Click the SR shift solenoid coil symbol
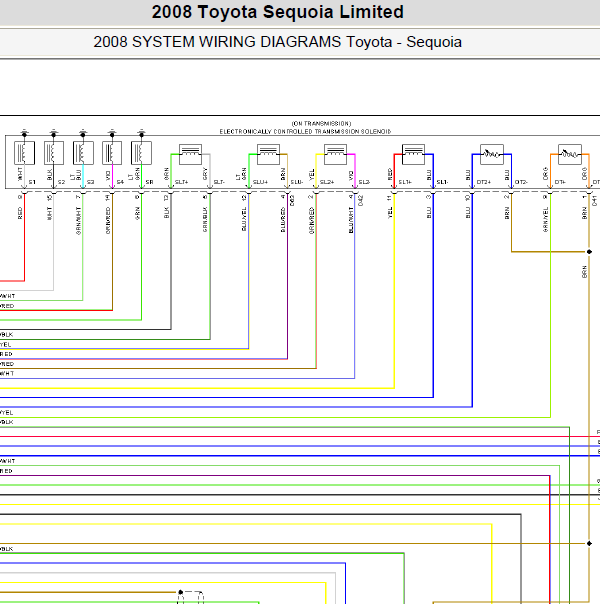 click(141, 153)
